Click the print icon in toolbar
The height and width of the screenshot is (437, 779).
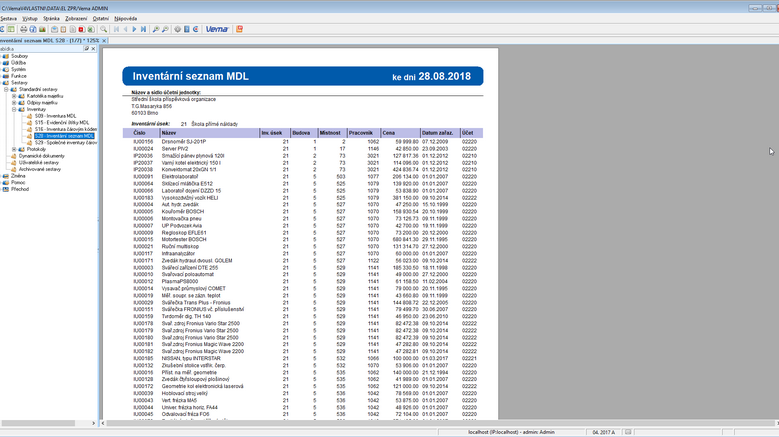coord(24,29)
